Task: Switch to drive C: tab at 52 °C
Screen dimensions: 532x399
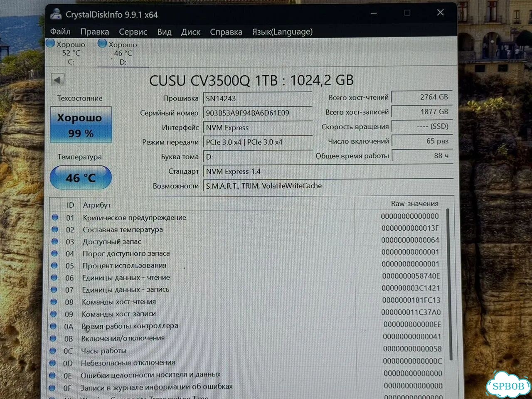Action: tap(71, 53)
